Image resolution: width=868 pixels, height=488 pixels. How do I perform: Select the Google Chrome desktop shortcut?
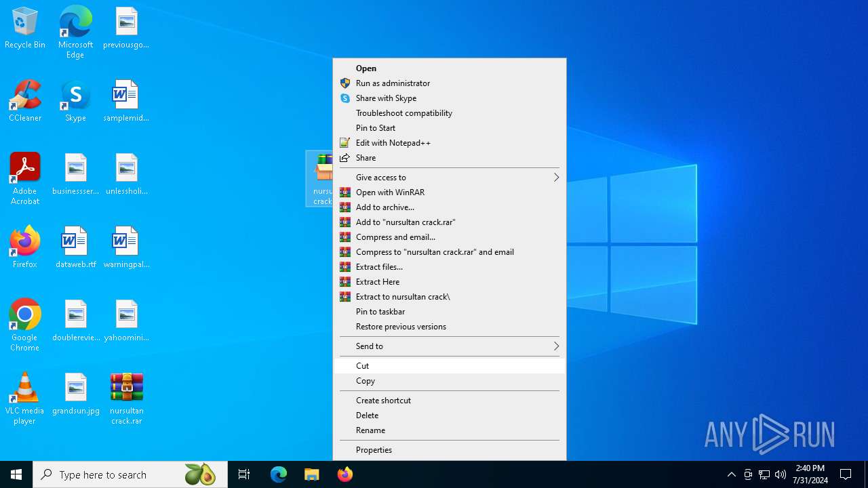(25, 325)
